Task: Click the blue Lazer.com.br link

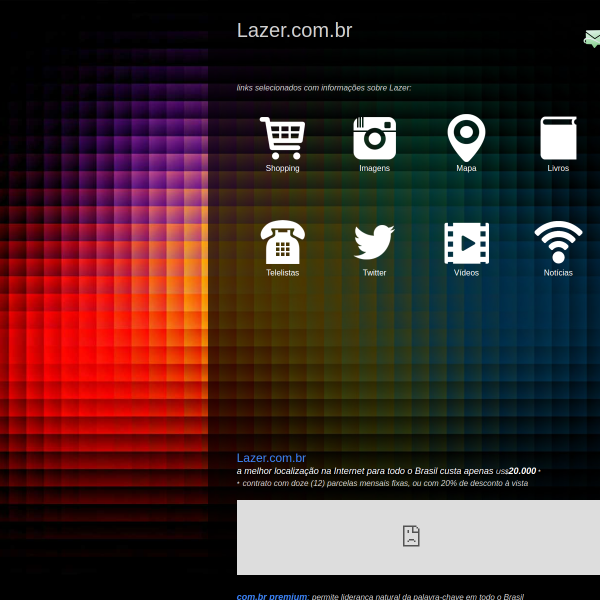Action: pyautogui.click(x=271, y=458)
